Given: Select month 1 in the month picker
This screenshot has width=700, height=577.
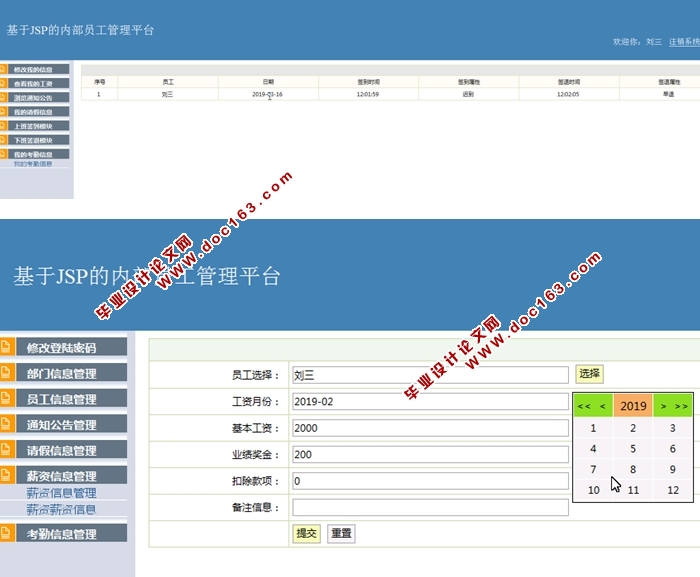Looking at the screenshot, I should (x=593, y=428).
